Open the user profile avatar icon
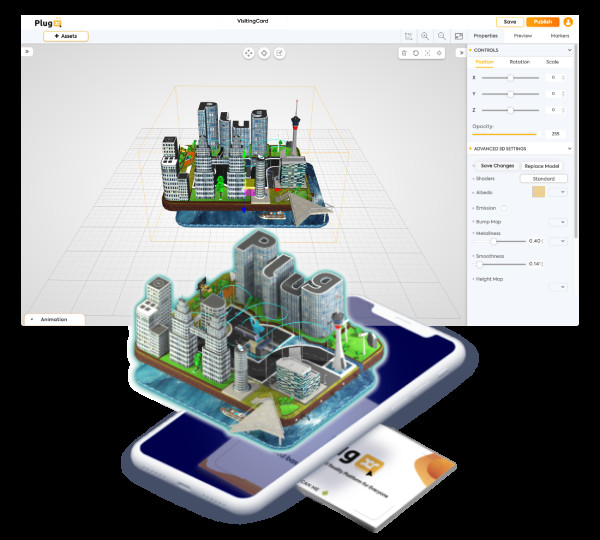This screenshot has width=600, height=540. [568, 21]
